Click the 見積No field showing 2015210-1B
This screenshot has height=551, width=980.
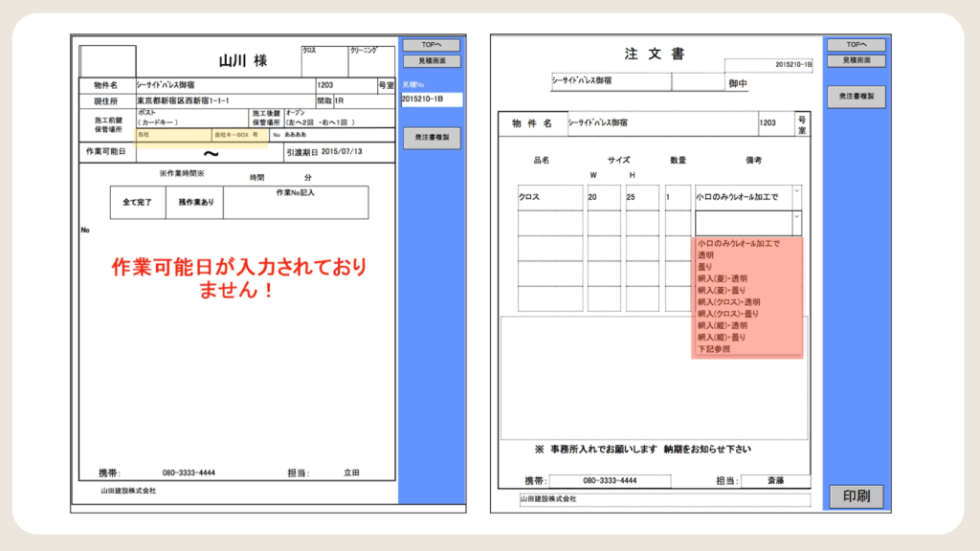(x=431, y=99)
